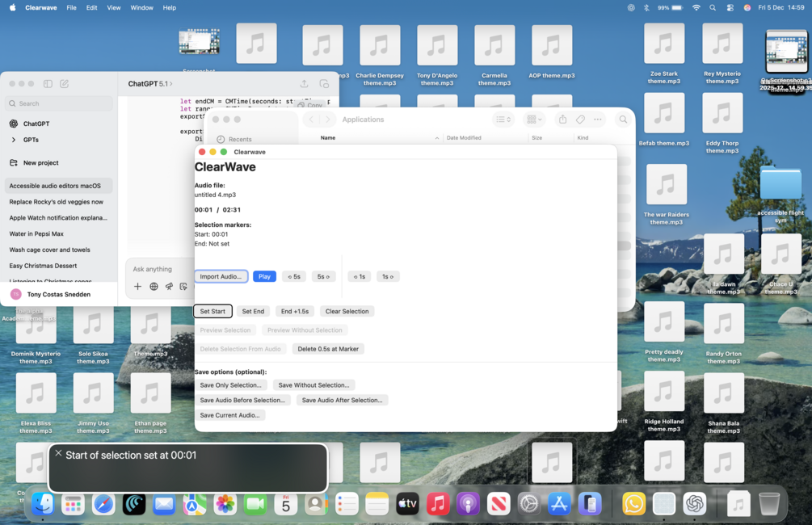This screenshot has height=525, width=812.
Task: Open Spotlight search in menu bar
Action: pyautogui.click(x=713, y=8)
